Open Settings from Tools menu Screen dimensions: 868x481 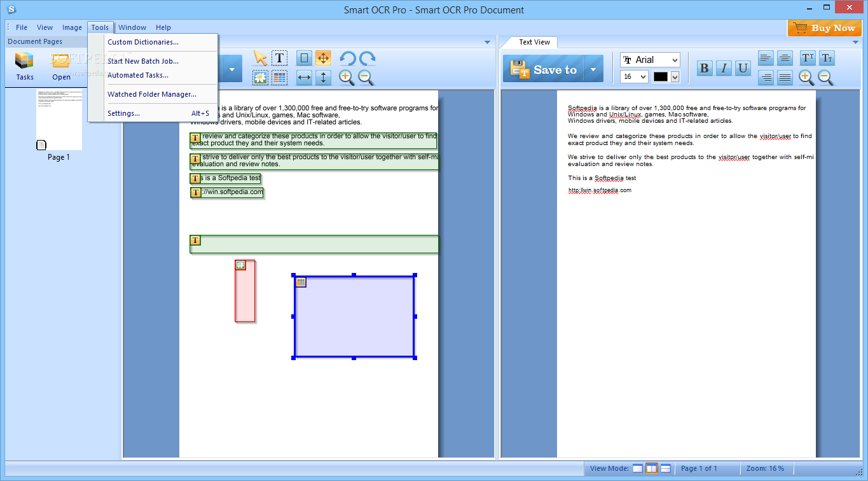coord(153,113)
